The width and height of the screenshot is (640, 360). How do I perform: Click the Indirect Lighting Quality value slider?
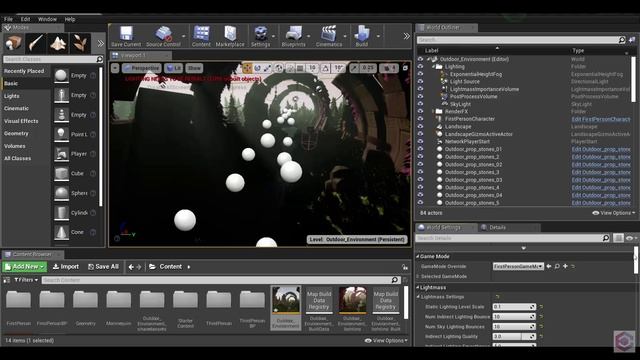(514, 336)
